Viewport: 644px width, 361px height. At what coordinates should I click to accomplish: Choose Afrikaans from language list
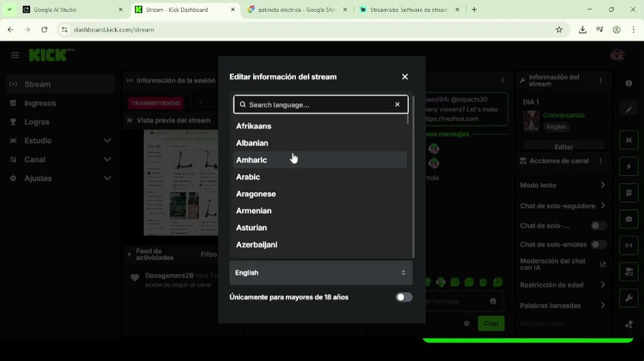tap(320, 126)
